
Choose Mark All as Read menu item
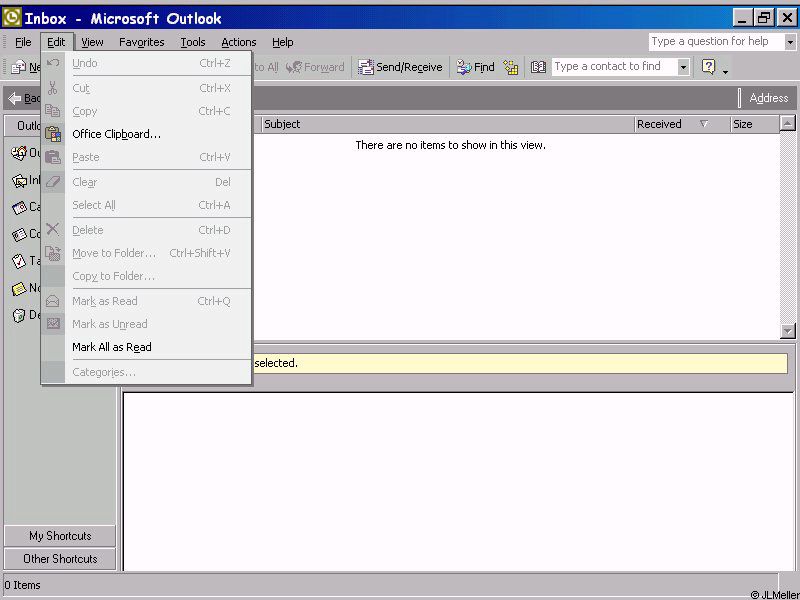(x=112, y=347)
